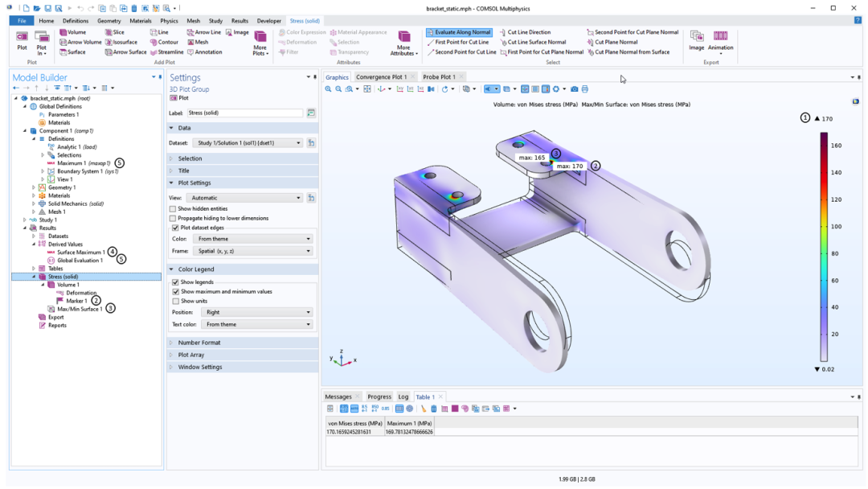Add a Surface plot from the ribbon
This screenshot has width=868, height=489.
72,52
